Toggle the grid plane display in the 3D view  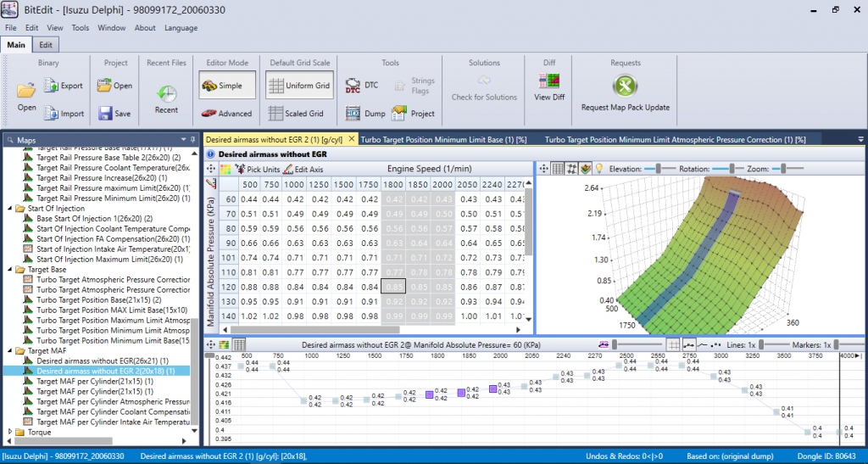coord(558,168)
